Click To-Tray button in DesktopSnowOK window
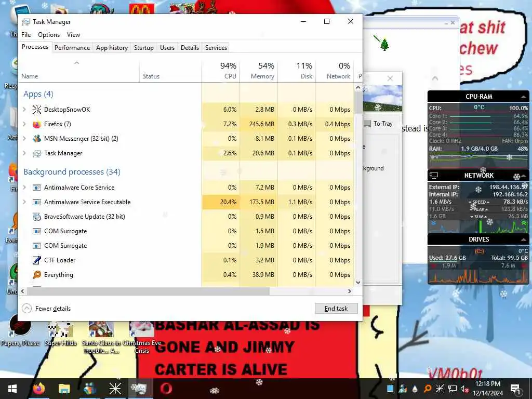The width and height of the screenshot is (532, 399). pos(378,124)
